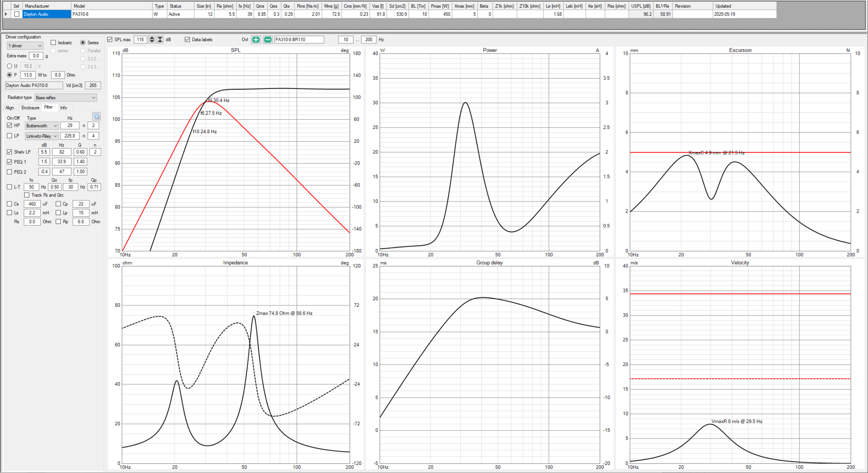Enable the Cp capacitor checkbox

(x=58, y=204)
